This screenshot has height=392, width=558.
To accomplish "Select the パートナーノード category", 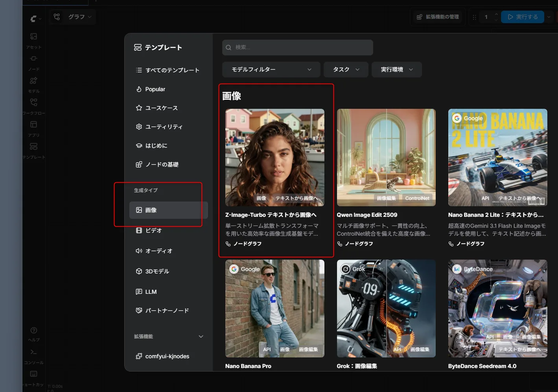I will pos(168,311).
